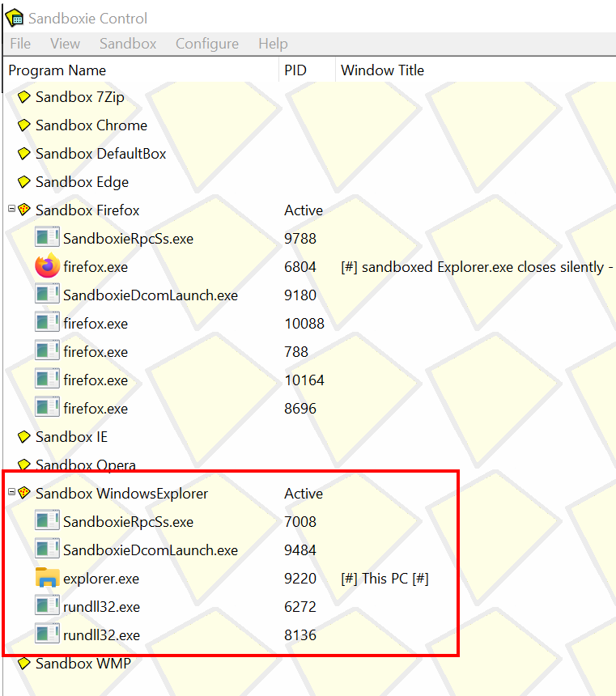Click the PID value 8696
The image size is (616, 696).
point(300,409)
